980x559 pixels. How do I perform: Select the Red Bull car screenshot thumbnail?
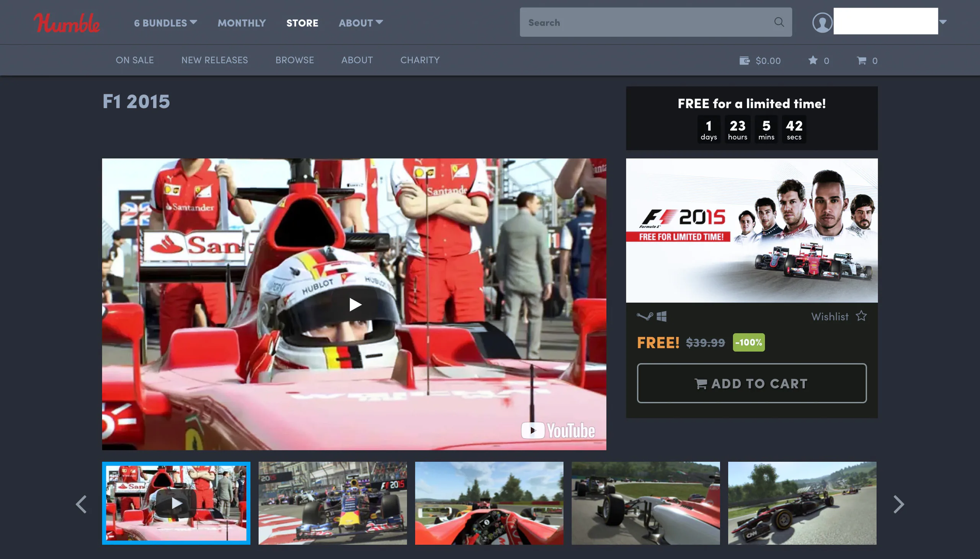[333, 503]
